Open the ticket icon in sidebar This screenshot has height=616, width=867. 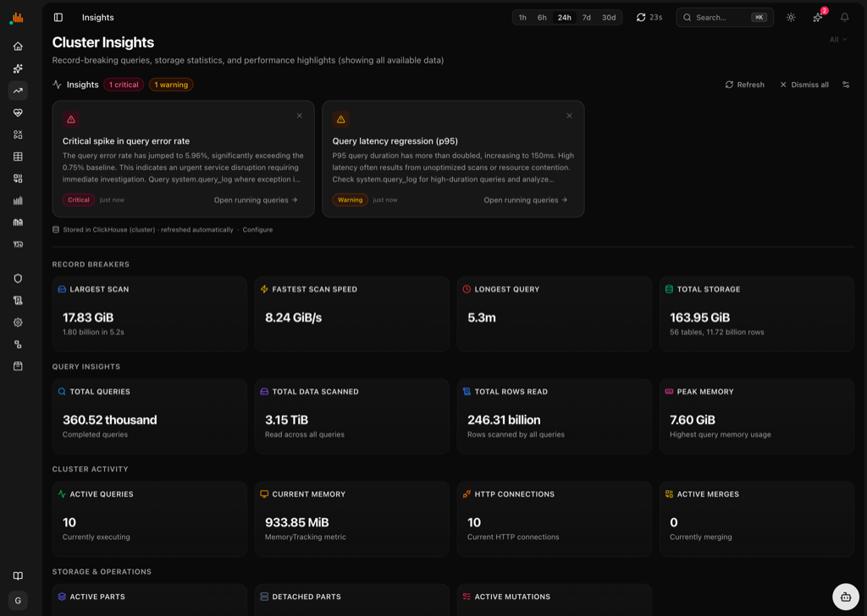pos(18,245)
